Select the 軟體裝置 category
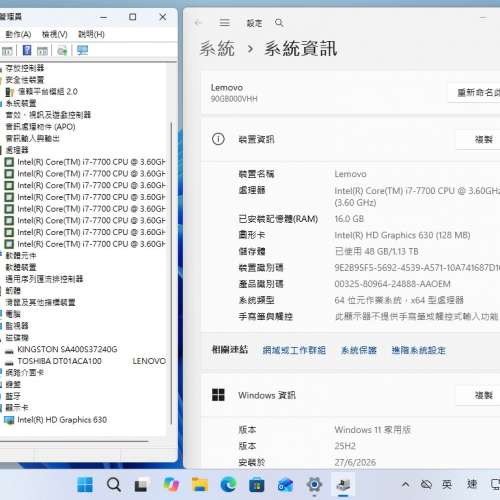 (21, 267)
